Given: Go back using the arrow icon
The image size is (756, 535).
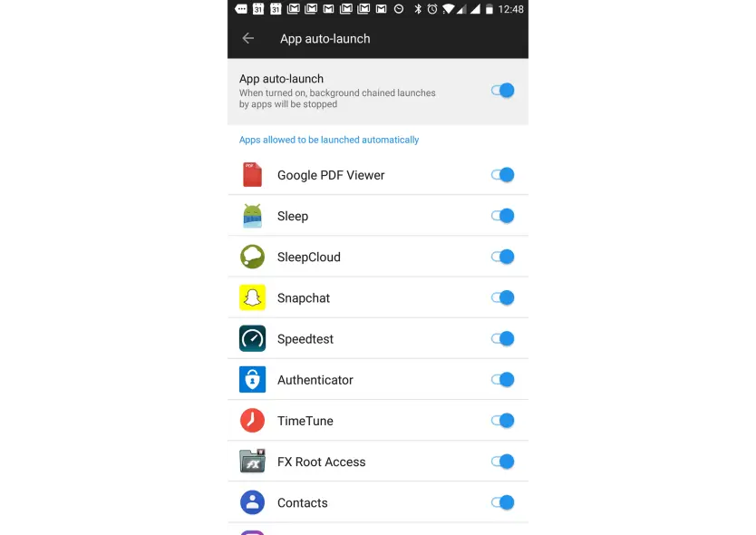Looking at the screenshot, I should tap(248, 38).
